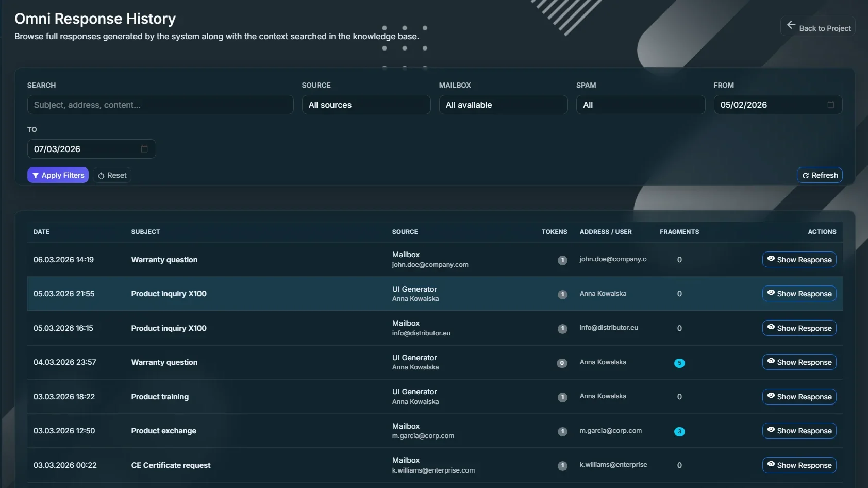Screen dimensions: 868x488
Task: Click token badge in the Product exchange row
Action: pos(562,432)
